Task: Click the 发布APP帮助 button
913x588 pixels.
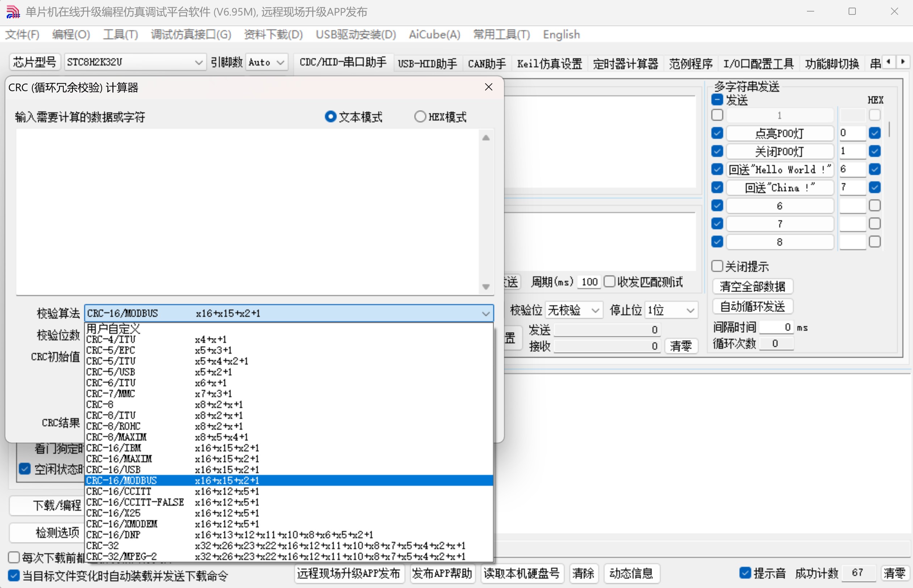Action: pos(442,573)
